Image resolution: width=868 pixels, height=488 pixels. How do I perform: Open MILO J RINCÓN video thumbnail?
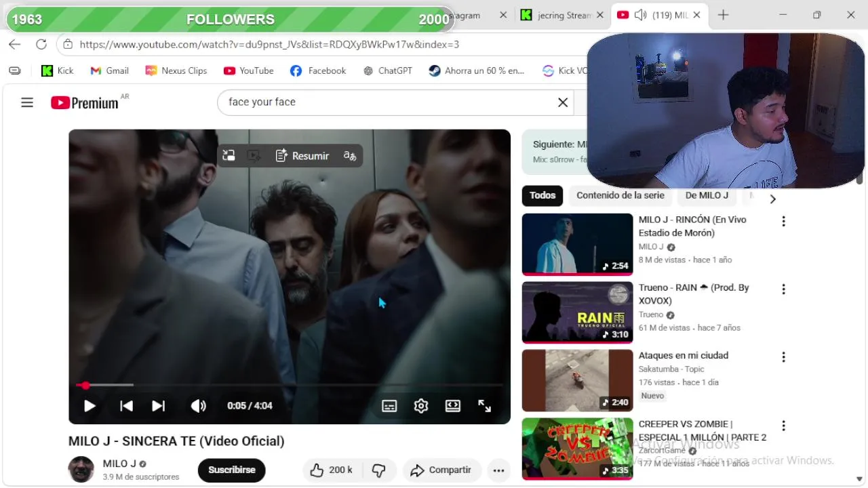pos(577,244)
